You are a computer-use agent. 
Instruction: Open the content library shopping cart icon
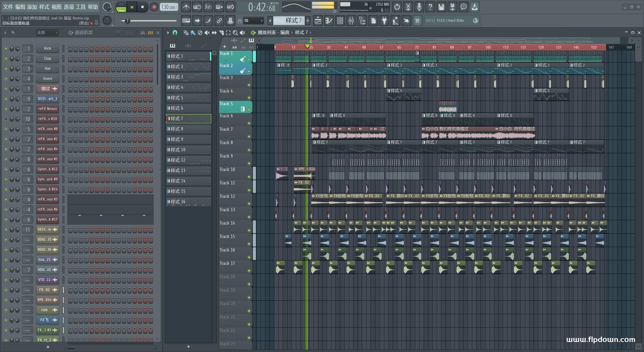(417, 21)
